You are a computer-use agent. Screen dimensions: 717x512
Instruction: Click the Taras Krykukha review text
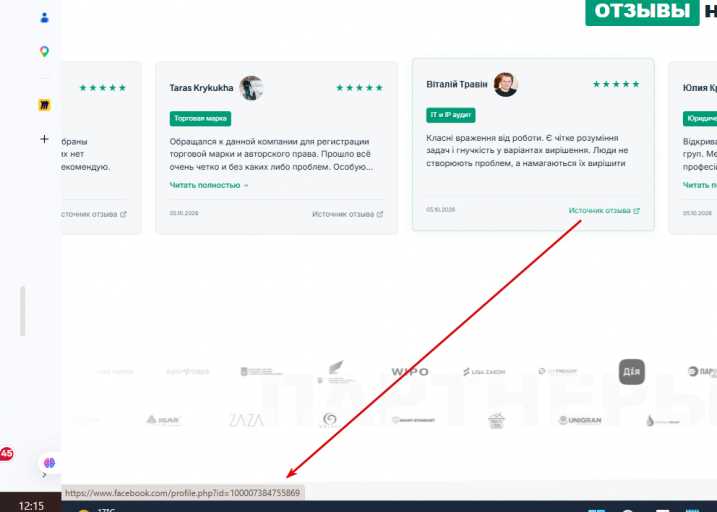click(272, 154)
